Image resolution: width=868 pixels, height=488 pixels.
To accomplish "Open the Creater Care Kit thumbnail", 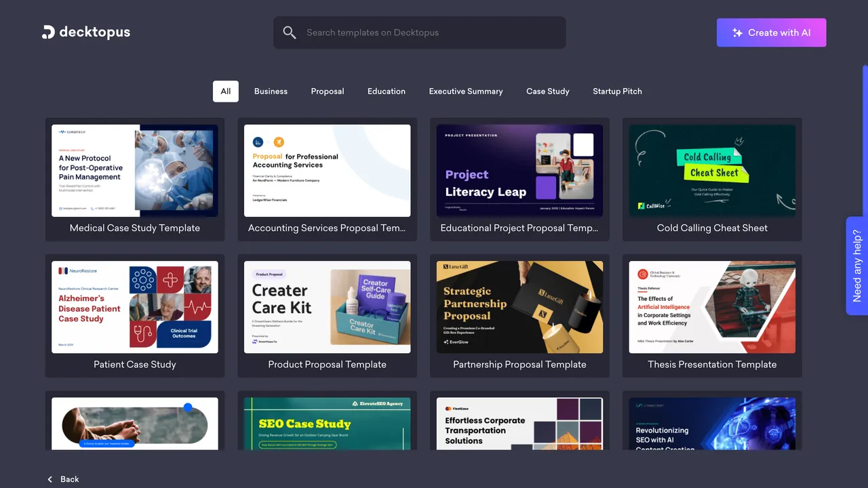I will click(327, 307).
